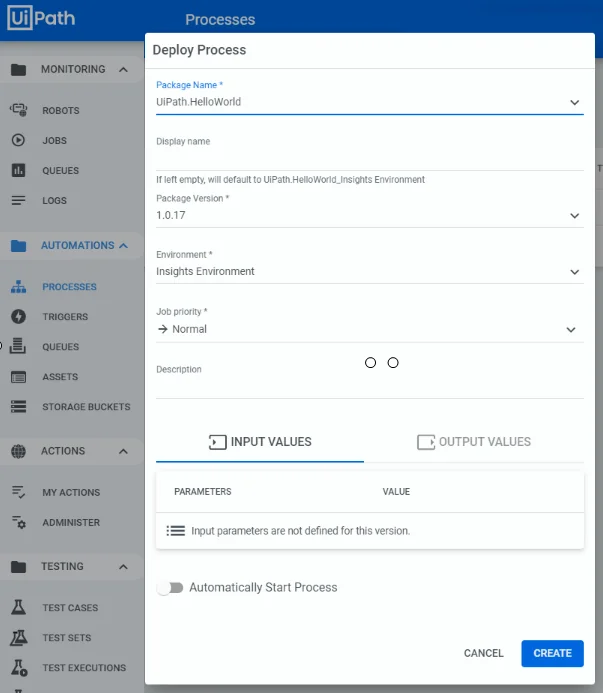Viewport: 603px width, 693px height.
Task: Expand the Environment dropdown
Action: click(x=370, y=271)
